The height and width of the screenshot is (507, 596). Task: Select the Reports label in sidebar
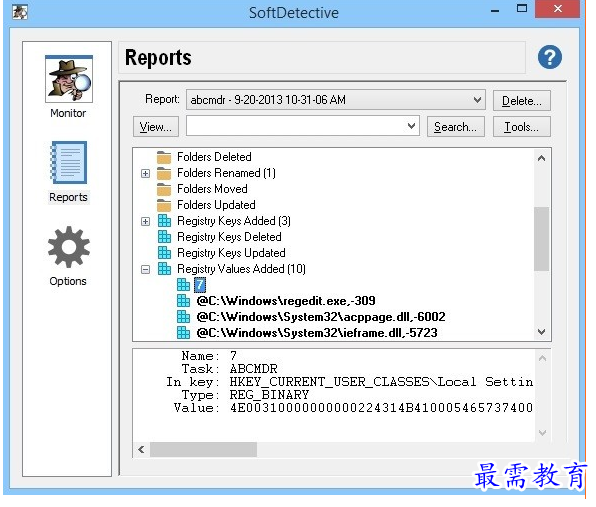(68, 197)
